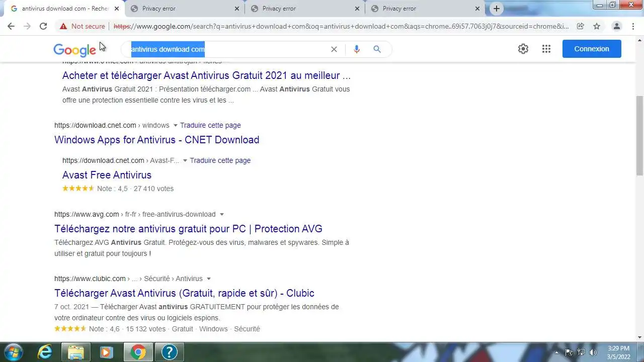The image size is (644, 362).
Task: Click the Google search input field
Action: point(226,49)
